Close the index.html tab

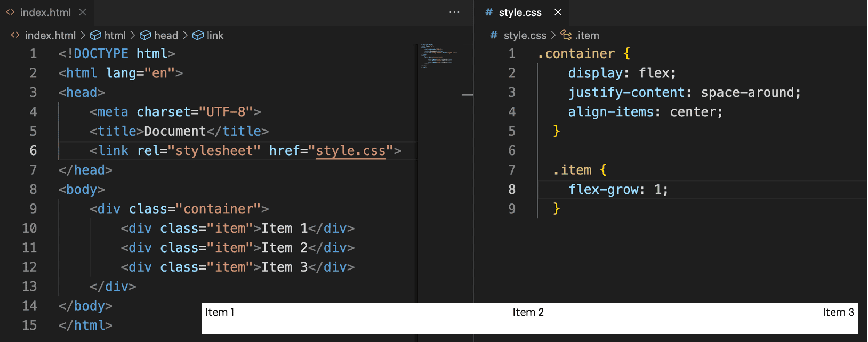click(82, 12)
